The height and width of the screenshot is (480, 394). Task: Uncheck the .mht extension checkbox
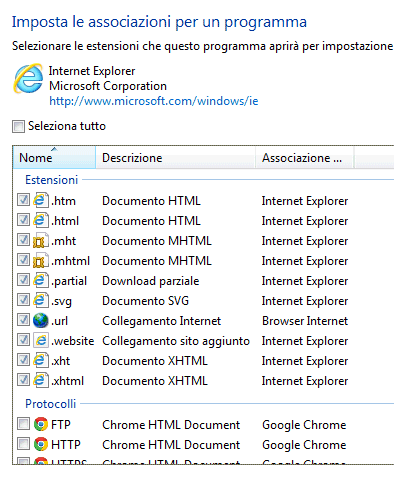coord(23,240)
